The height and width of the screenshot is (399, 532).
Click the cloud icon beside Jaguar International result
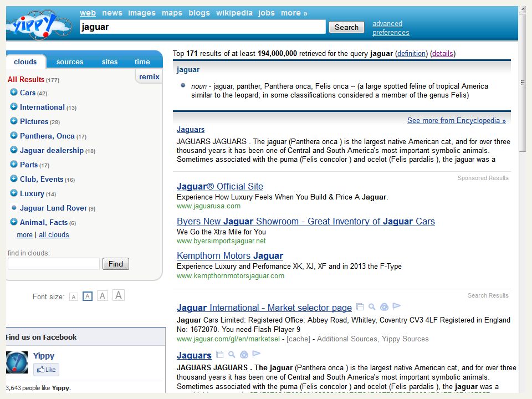[x=384, y=307]
